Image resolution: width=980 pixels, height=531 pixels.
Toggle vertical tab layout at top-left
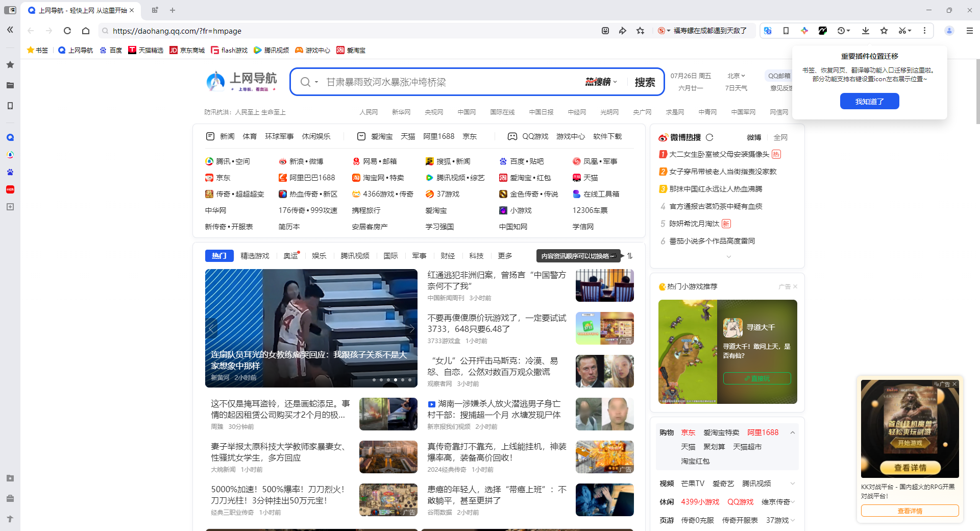tap(10, 10)
